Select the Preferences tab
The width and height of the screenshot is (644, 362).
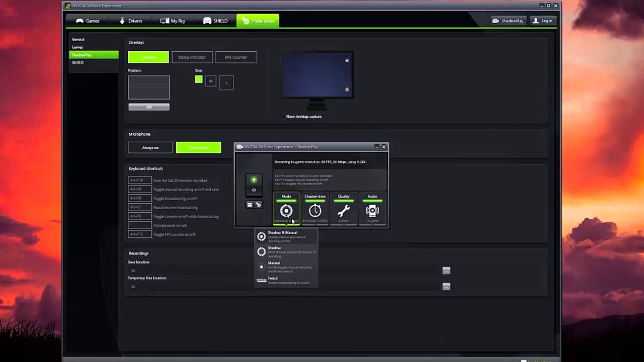(258, 21)
